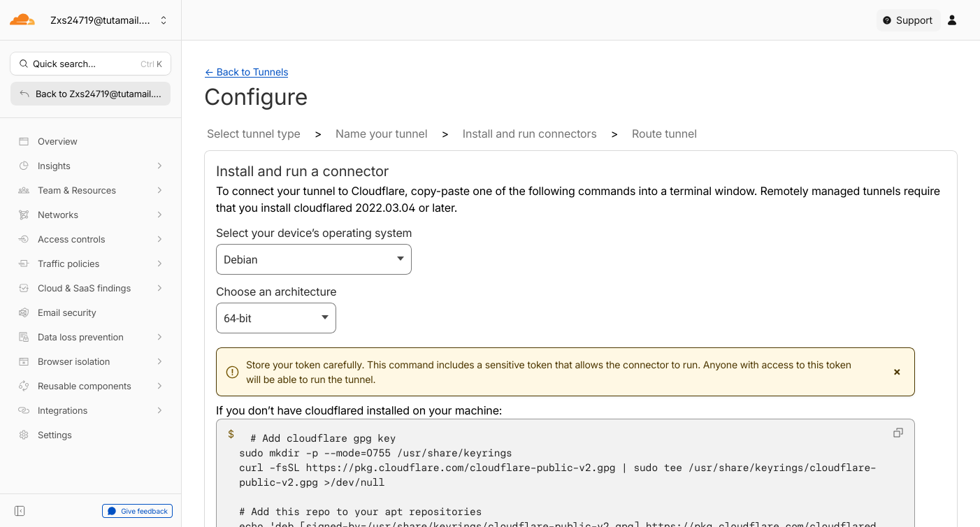This screenshot has height=527, width=980.
Task: Go to Networks section
Action: (90, 215)
